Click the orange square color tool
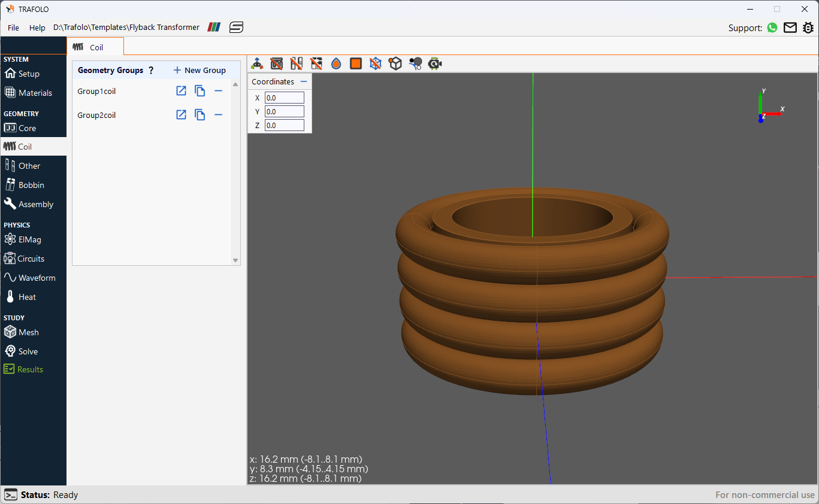 [x=355, y=63]
